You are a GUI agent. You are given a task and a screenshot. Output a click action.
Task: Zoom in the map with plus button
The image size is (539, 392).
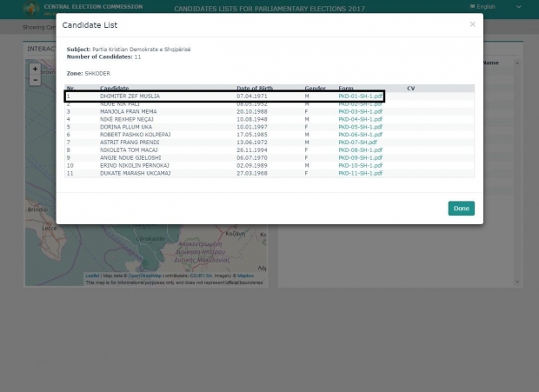pos(35,69)
